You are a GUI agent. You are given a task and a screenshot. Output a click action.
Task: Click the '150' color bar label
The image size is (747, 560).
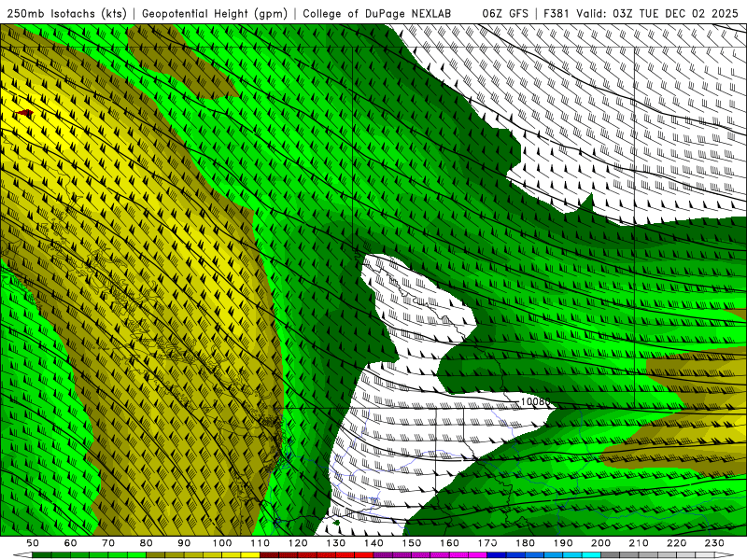click(412, 543)
